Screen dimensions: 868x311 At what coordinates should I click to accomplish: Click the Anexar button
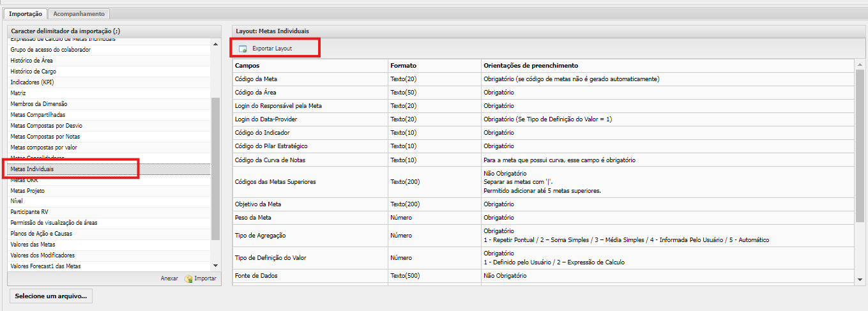(x=169, y=278)
